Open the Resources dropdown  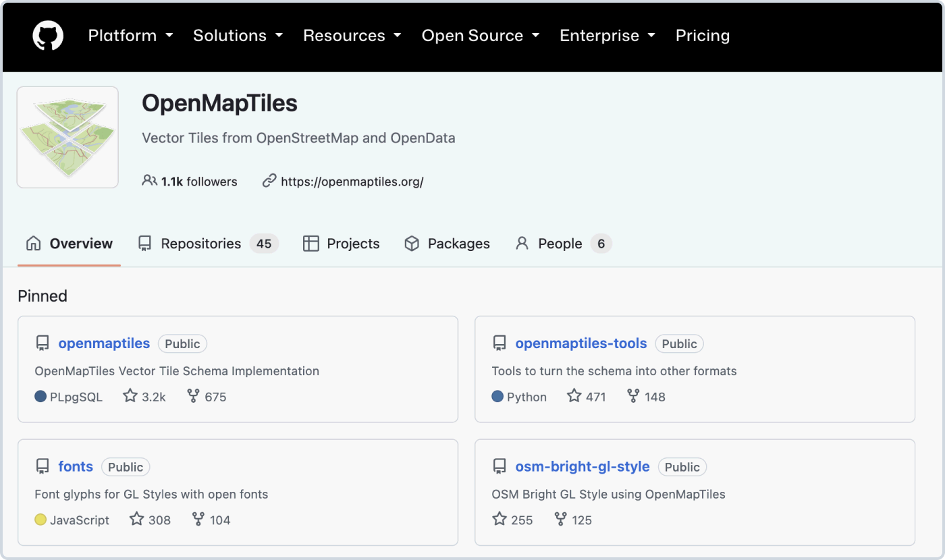[352, 36]
